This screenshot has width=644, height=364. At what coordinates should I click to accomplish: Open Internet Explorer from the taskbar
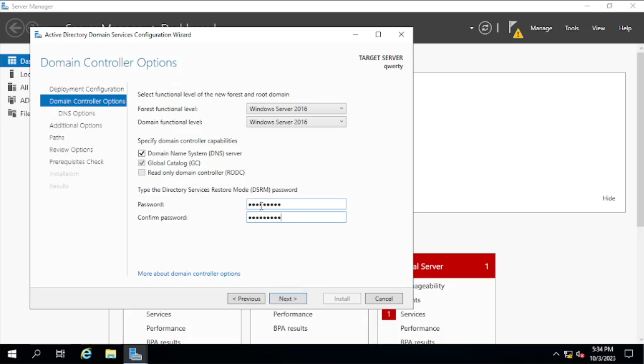86,354
